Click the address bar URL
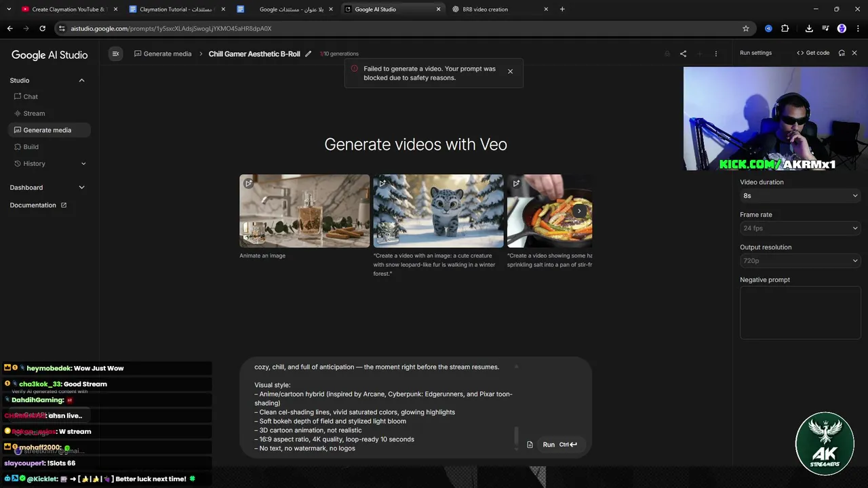Viewport: 868px width, 488px height. pyautogui.click(x=171, y=28)
